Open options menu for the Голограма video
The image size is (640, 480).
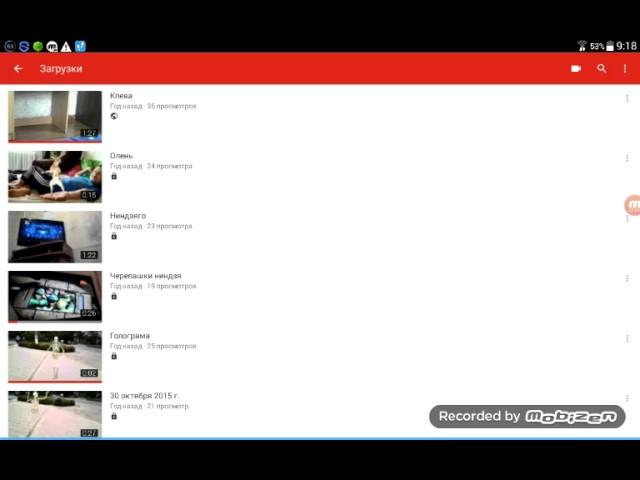tap(627, 338)
